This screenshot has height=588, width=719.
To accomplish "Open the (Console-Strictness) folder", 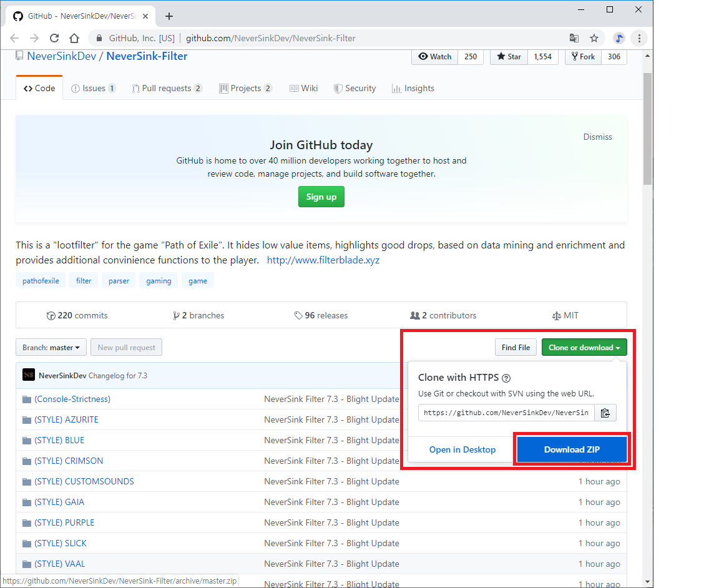I will [x=72, y=399].
